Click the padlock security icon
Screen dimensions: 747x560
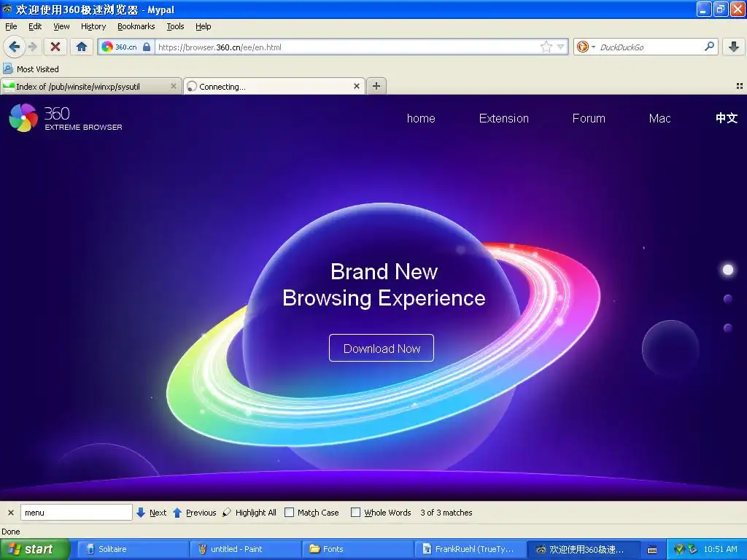tap(147, 47)
